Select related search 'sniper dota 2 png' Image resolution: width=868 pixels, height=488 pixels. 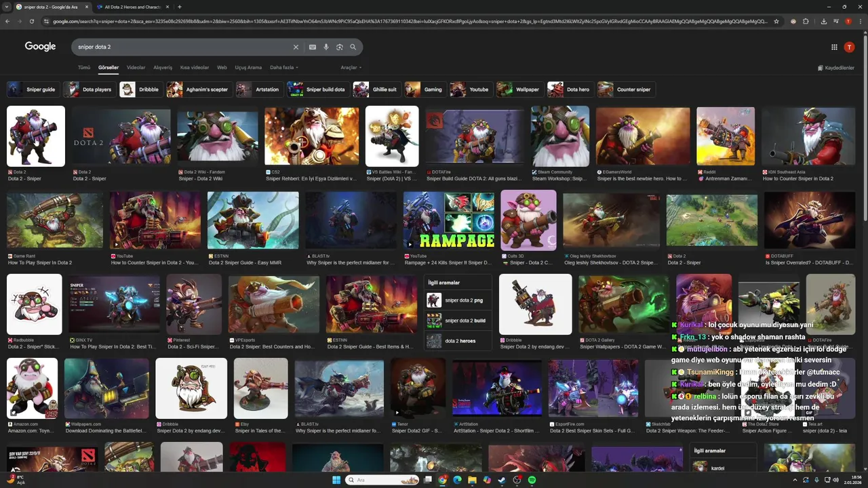point(458,300)
